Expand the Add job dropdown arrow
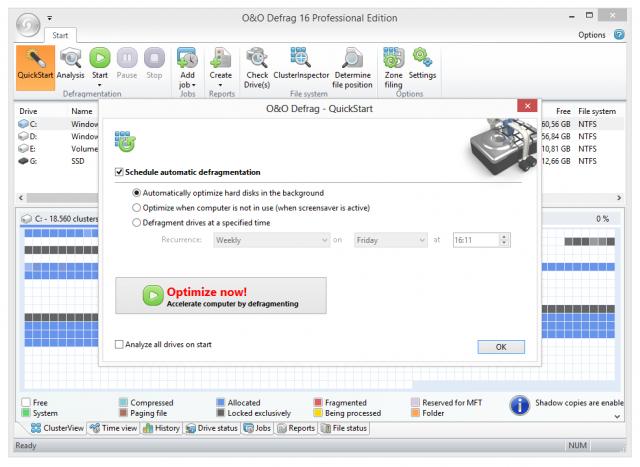This screenshot has height=467, width=640. 194,85
